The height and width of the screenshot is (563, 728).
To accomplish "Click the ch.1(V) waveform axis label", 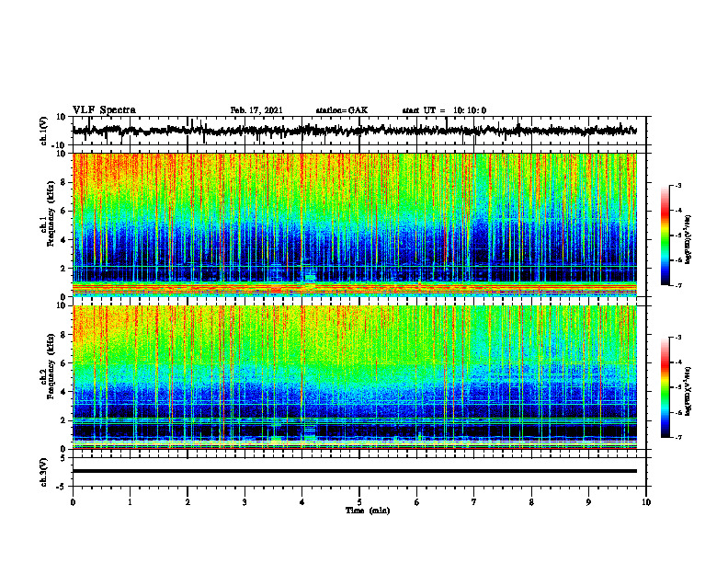I will (44, 131).
